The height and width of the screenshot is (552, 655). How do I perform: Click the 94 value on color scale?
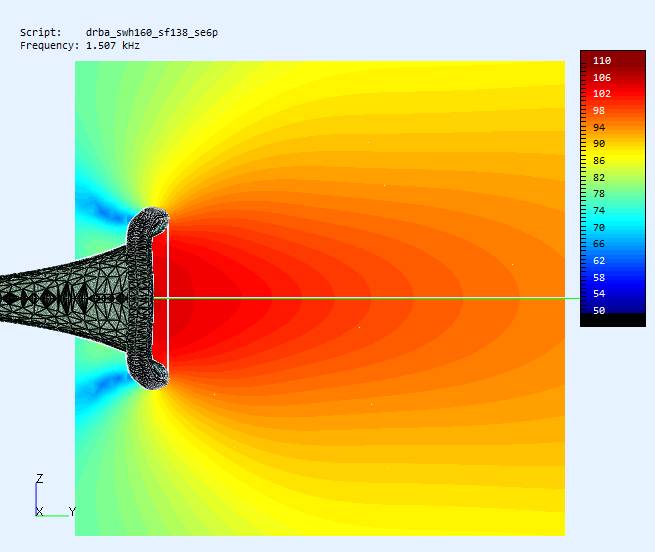pyautogui.click(x=599, y=127)
